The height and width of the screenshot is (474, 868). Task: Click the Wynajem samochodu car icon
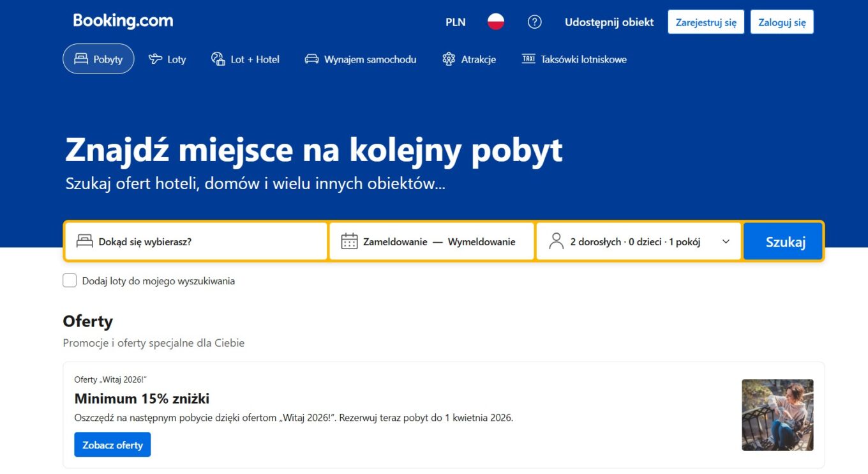311,59
